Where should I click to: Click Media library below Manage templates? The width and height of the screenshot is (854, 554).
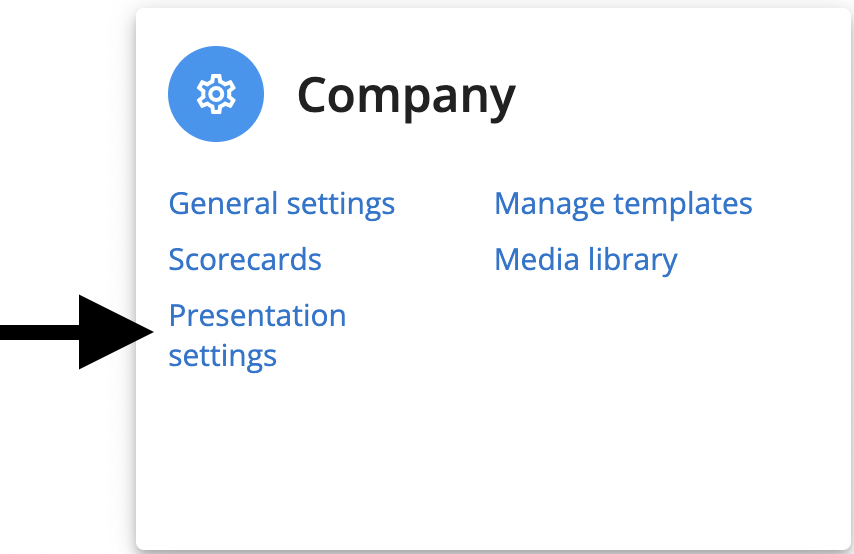pos(586,260)
